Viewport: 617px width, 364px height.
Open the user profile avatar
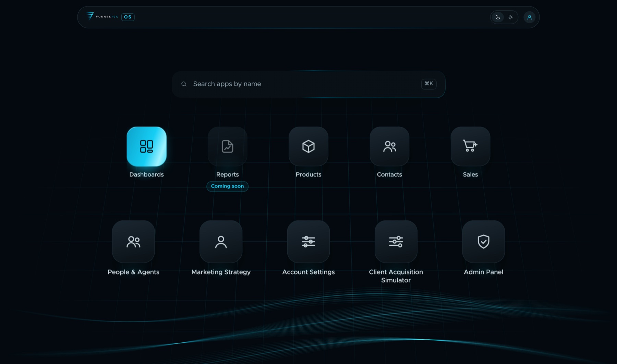click(529, 17)
